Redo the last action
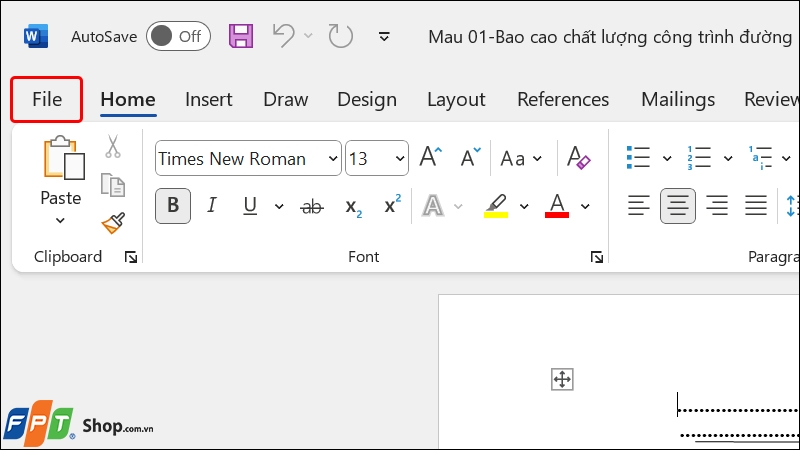 pos(340,36)
